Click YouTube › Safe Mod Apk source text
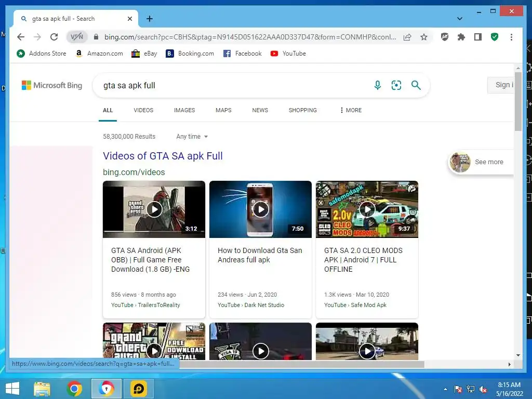The width and height of the screenshot is (532, 399). [x=355, y=305]
